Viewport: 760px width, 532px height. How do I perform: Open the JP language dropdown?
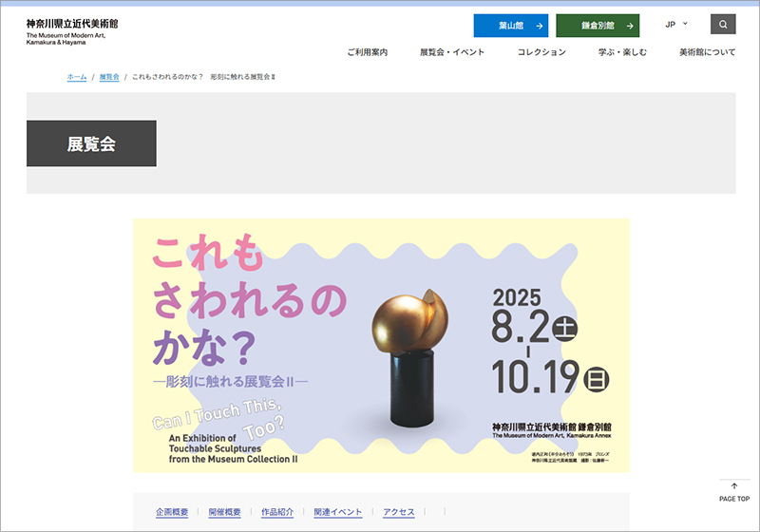pos(676,25)
